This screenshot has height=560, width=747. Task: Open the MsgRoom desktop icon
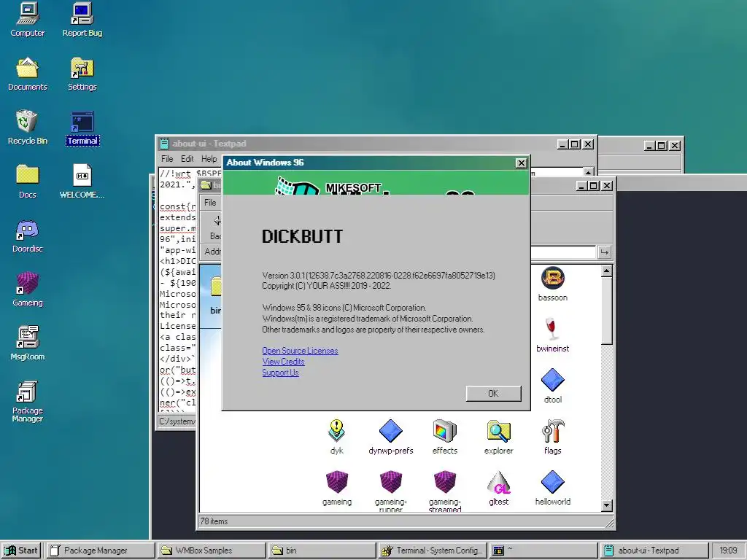click(27, 343)
